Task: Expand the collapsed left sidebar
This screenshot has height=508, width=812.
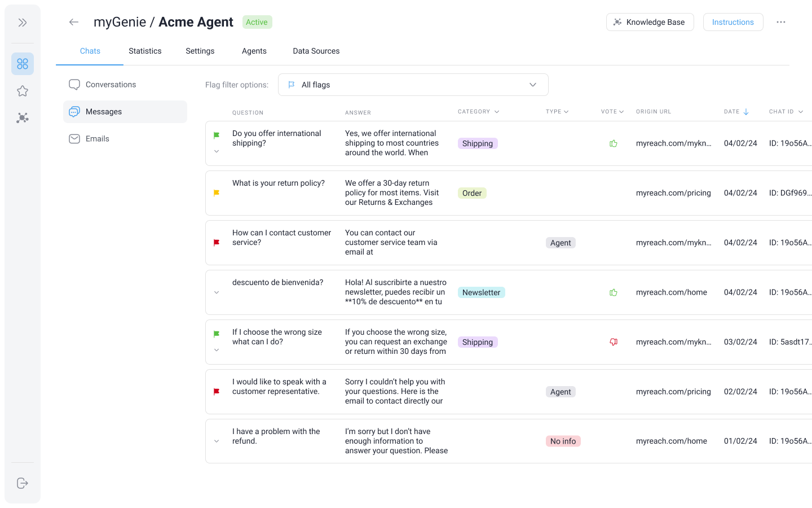Action: tap(23, 23)
